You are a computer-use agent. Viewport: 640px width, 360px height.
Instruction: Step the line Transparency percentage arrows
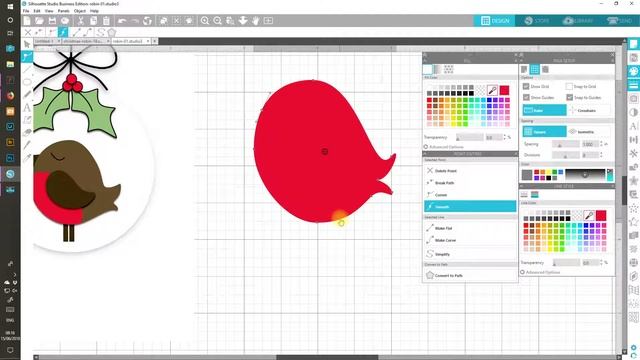[x=601, y=263]
